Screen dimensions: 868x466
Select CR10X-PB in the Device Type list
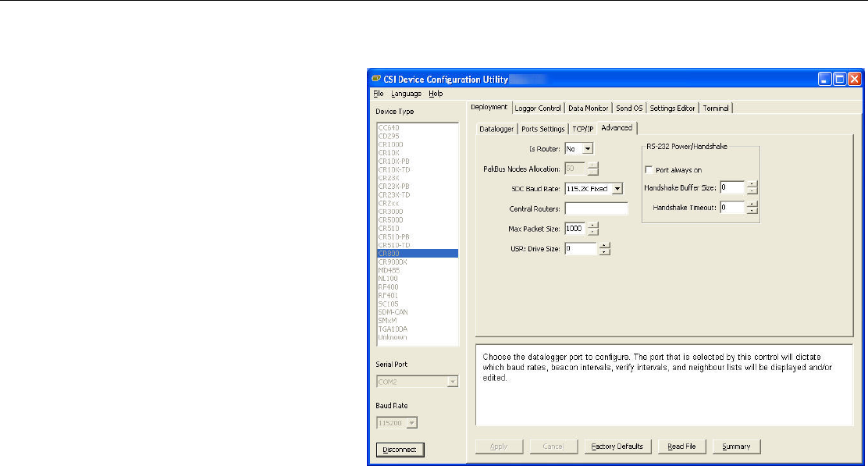pos(418,162)
